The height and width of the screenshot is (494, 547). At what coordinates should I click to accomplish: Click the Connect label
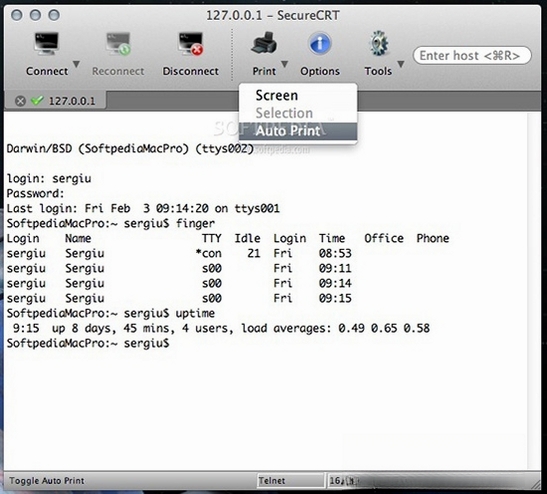[x=47, y=71]
